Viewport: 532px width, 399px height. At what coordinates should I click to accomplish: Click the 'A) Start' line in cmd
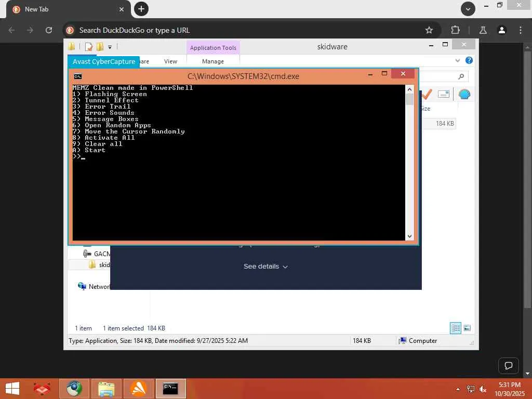[x=89, y=150]
